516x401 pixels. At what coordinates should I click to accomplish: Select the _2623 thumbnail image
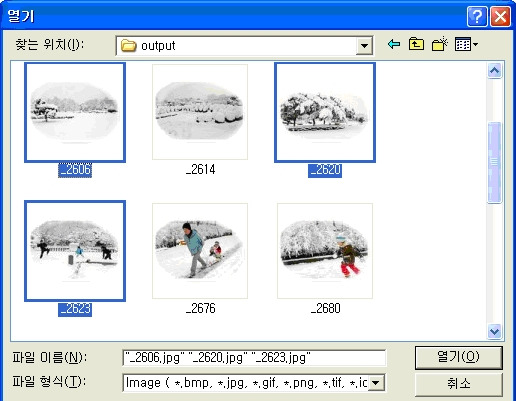click(x=75, y=251)
